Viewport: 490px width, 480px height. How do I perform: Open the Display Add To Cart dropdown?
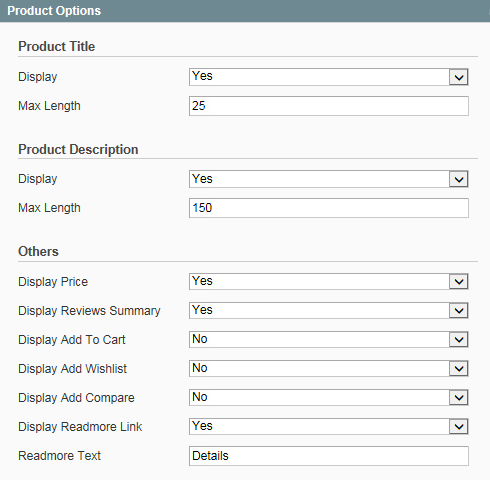pos(329,340)
